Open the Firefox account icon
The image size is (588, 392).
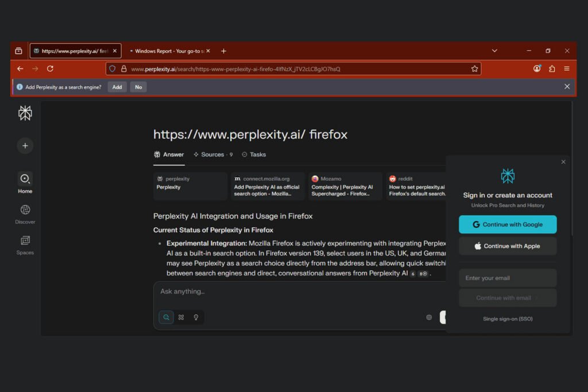(537, 68)
